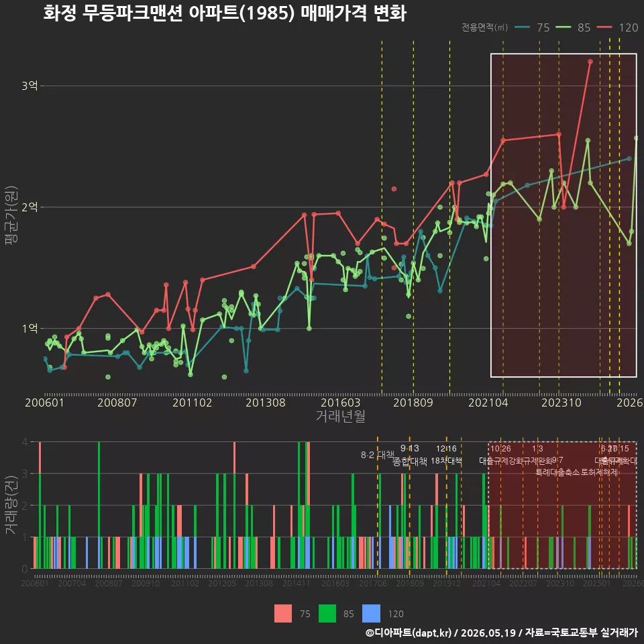Click the 0 tick on the volume y-axis
Viewport: 644px width, 644px height.
click(x=25, y=569)
